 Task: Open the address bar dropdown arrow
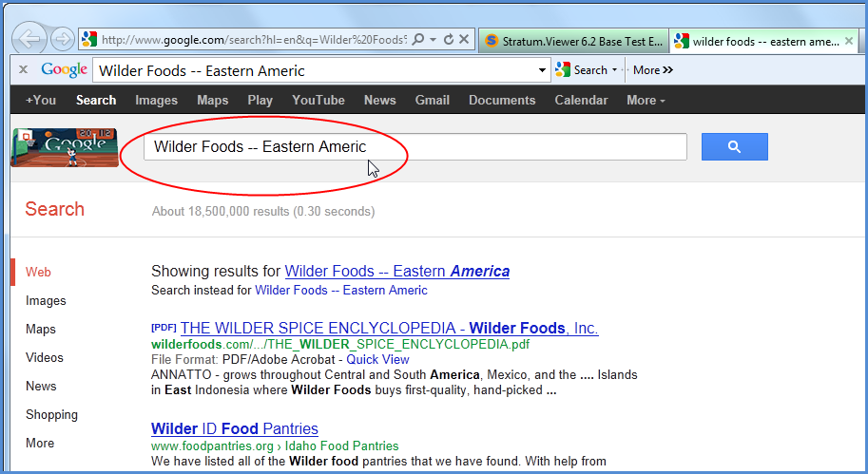pos(433,40)
